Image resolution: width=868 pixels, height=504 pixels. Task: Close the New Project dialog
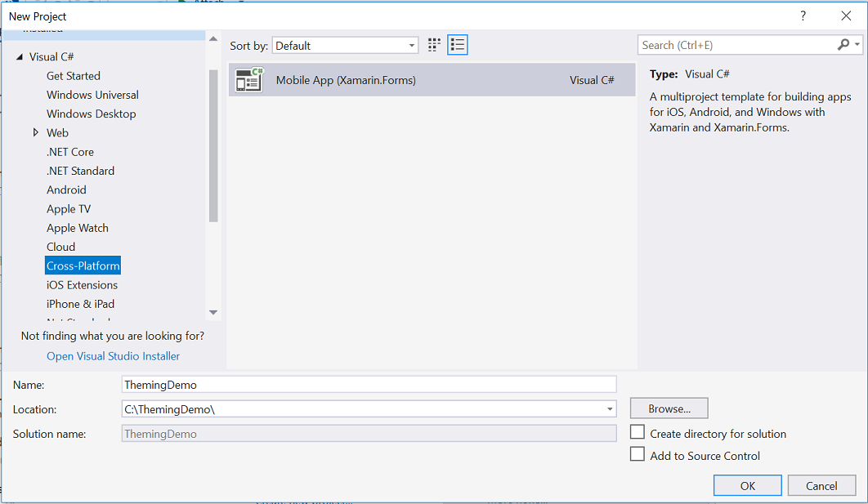coord(846,16)
